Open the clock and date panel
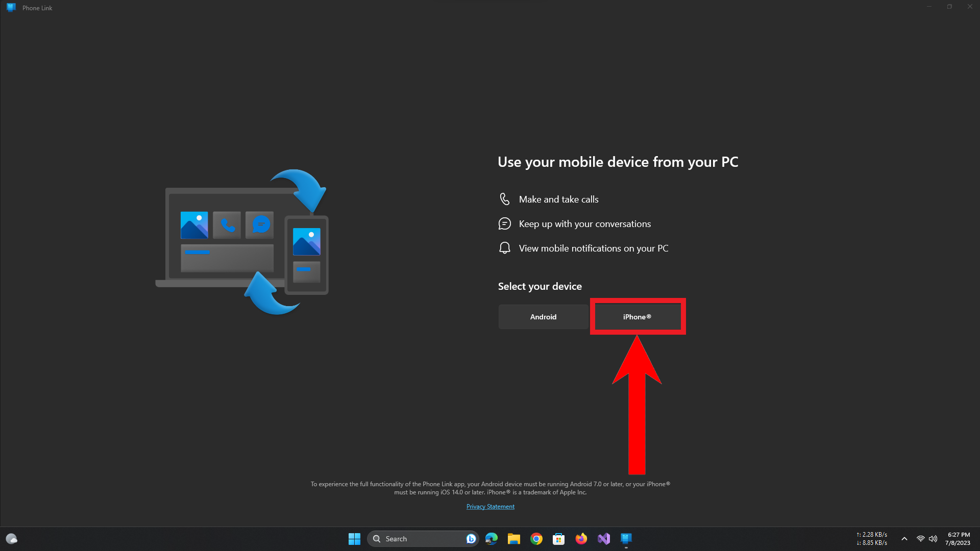The image size is (980, 551). (x=958, y=539)
